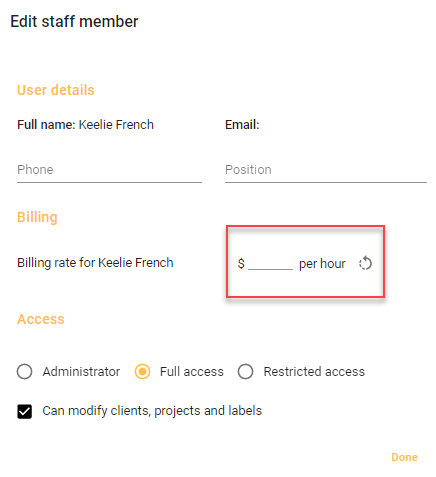Focus the Position input field
The width and height of the screenshot is (436, 477).
[x=326, y=170]
